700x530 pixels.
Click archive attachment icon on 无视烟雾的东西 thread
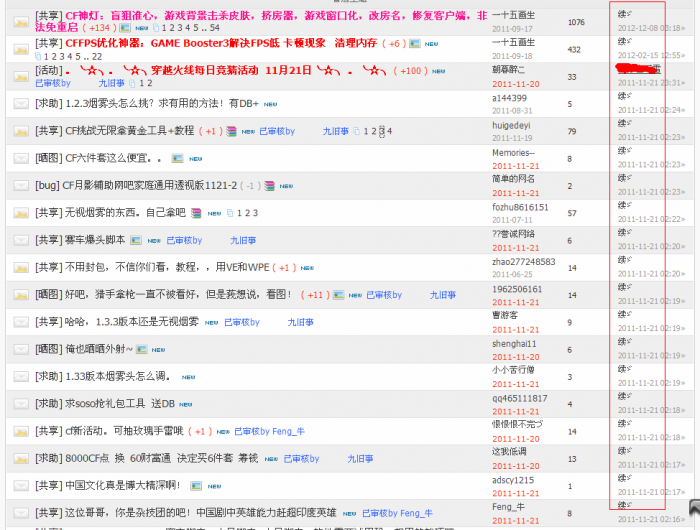pyautogui.click(x=196, y=213)
